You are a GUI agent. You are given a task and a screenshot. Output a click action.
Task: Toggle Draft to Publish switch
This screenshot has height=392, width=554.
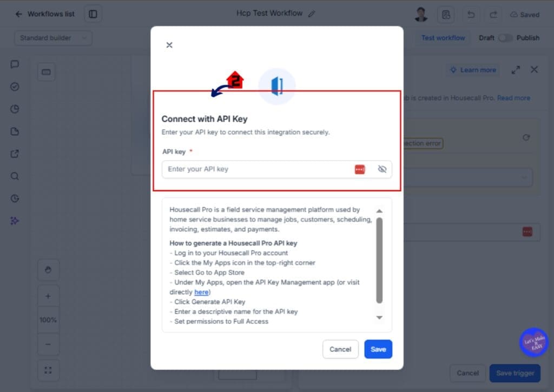tap(505, 38)
